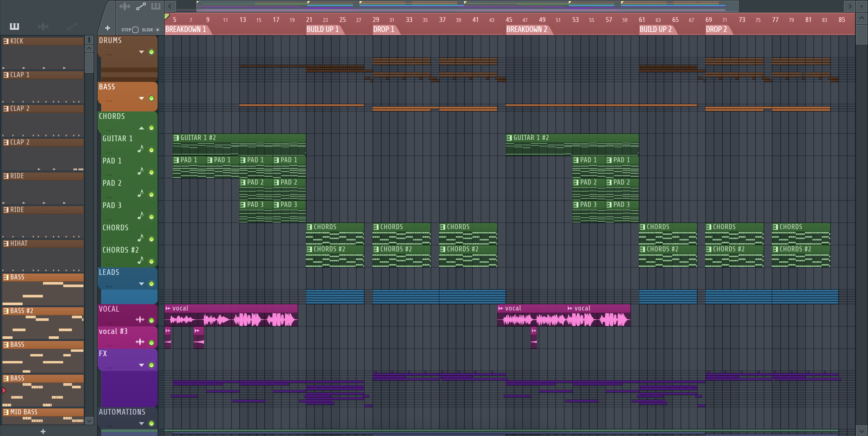This screenshot has height=436, width=868.
Task: Select the first GUITAR 1 #2 clip
Action: 239,145
